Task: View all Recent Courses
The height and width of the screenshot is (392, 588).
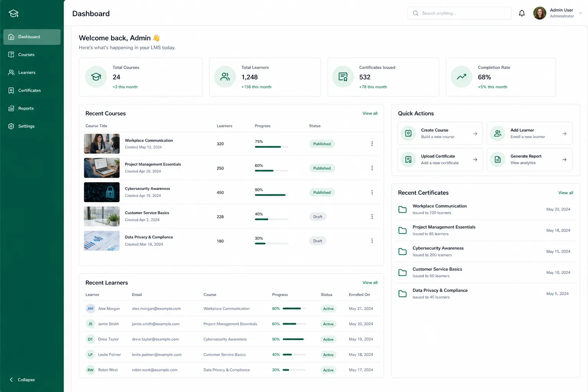Action: [x=370, y=113]
